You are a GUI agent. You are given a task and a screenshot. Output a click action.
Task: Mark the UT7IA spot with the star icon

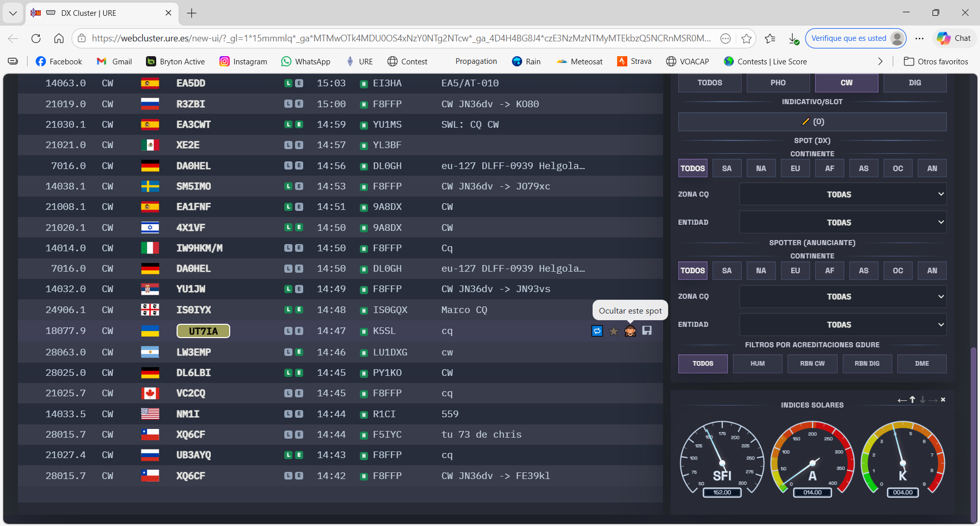point(614,331)
